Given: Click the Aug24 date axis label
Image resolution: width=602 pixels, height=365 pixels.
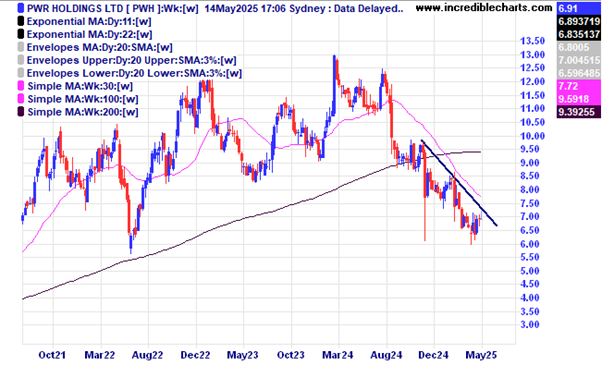Looking at the screenshot, I should [386, 355].
